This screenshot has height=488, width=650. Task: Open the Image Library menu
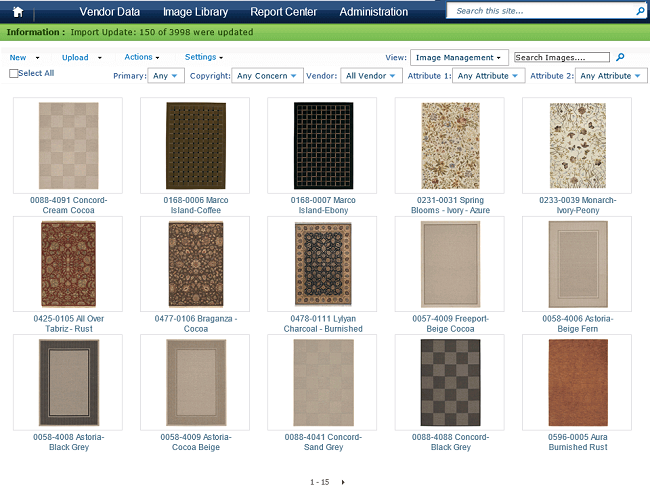[x=195, y=12]
